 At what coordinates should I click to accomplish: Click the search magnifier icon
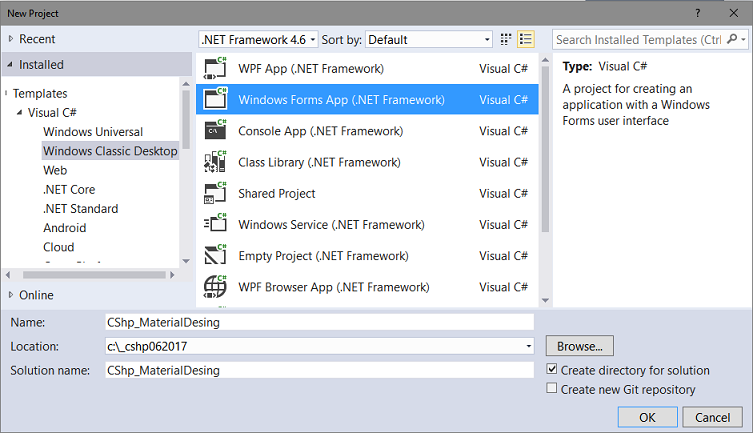click(732, 39)
